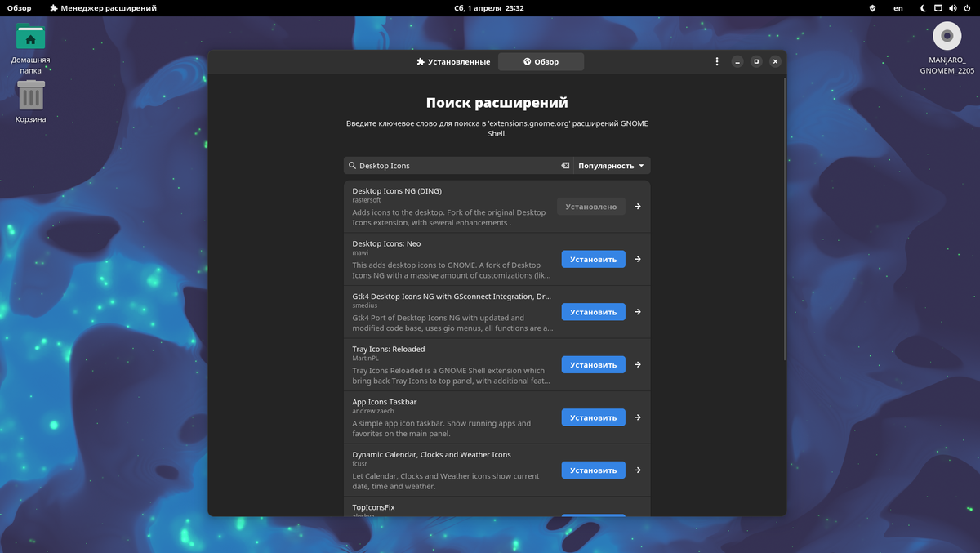The image size is (980, 553).
Task: Select 'TopIconsFix' row title
Action: [373, 507]
